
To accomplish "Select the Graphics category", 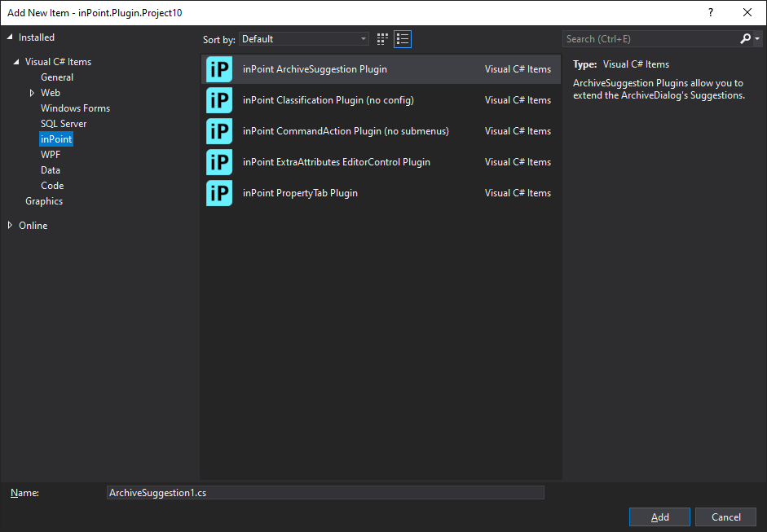I will (44, 201).
